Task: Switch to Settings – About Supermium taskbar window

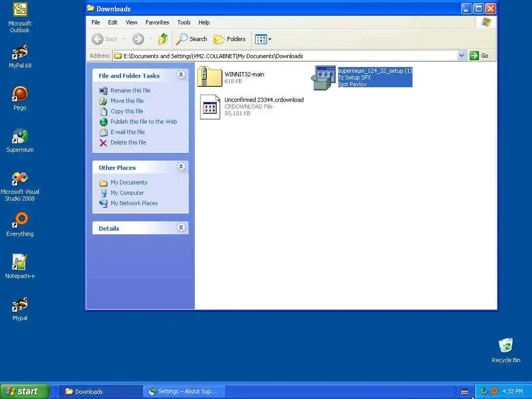Action: coord(184,392)
